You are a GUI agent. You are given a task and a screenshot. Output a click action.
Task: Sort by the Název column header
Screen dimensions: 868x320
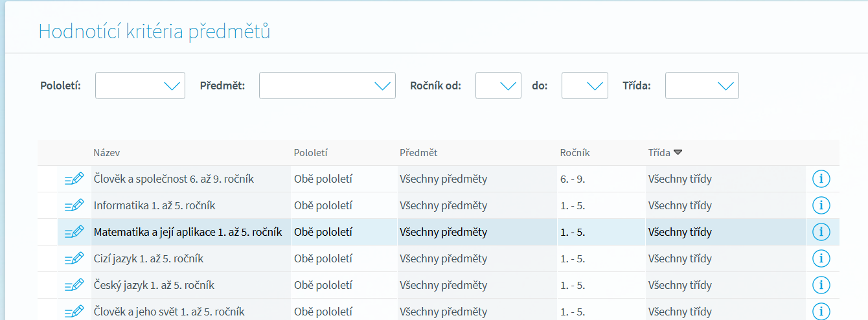[107, 153]
